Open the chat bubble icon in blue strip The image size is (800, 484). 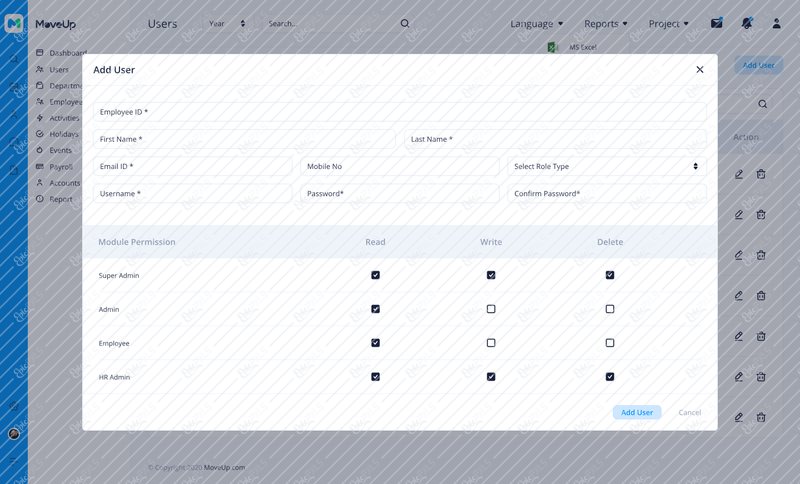coord(14,142)
